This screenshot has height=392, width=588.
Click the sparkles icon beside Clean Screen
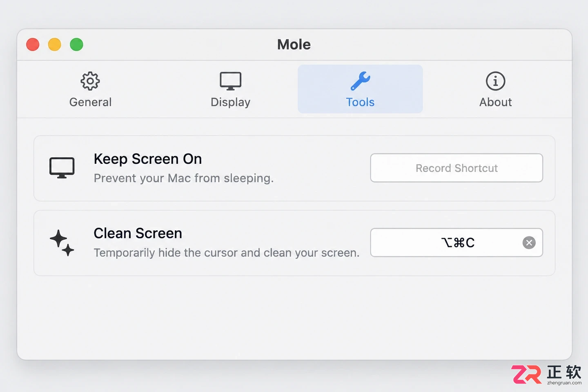62,243
